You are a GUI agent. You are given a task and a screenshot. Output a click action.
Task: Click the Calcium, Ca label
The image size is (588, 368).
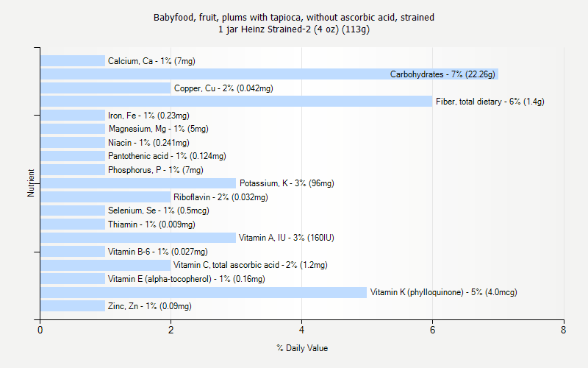pyautogui.click(x=151, y=61)
